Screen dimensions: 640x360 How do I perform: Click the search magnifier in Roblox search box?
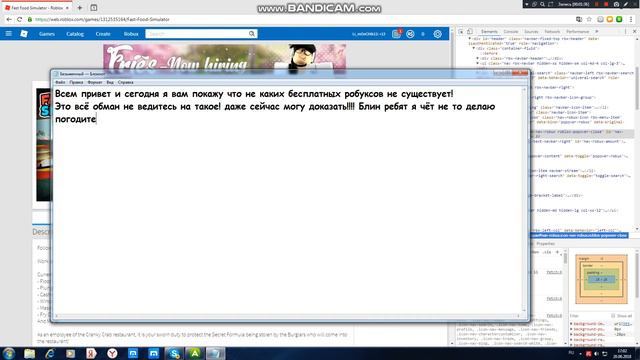click(x=252, y=34)
